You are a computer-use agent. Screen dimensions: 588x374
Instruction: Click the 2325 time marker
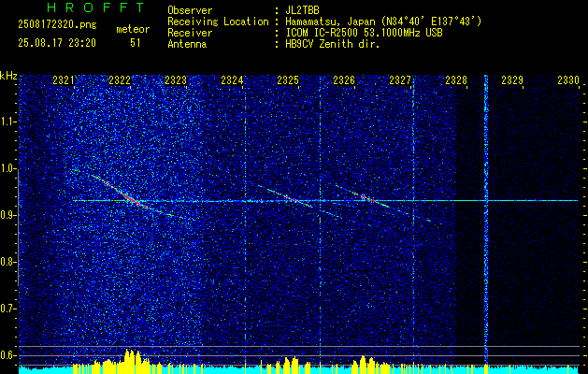pyautogui.click(x=288, y=80)
